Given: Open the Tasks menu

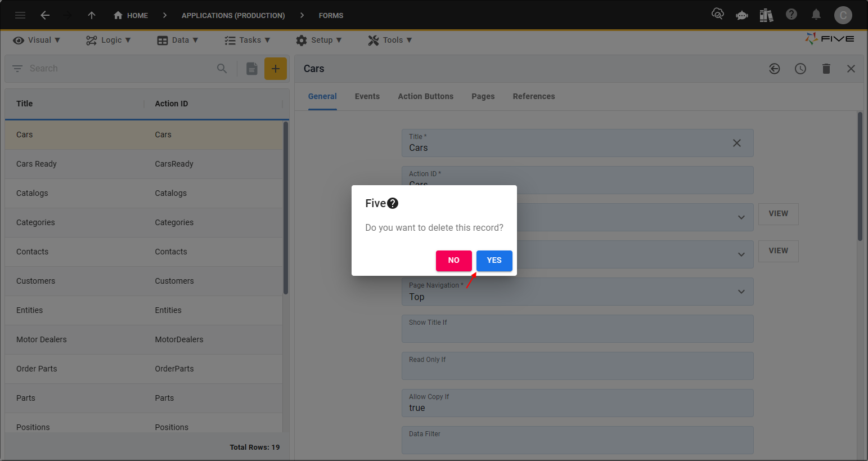Looking at the screenshot, I should pyautogui.click(x=248, y=40).
